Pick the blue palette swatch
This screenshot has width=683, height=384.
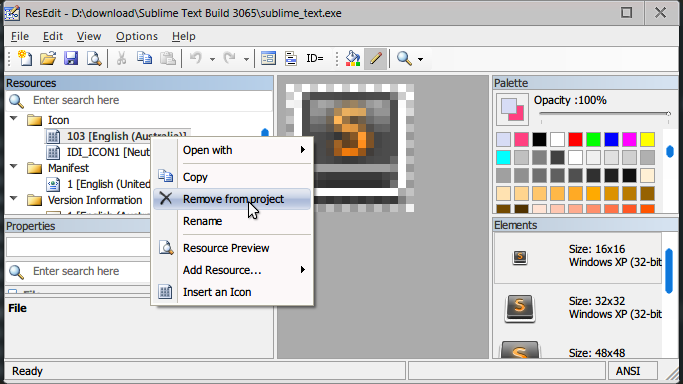[x=611, y=139]
